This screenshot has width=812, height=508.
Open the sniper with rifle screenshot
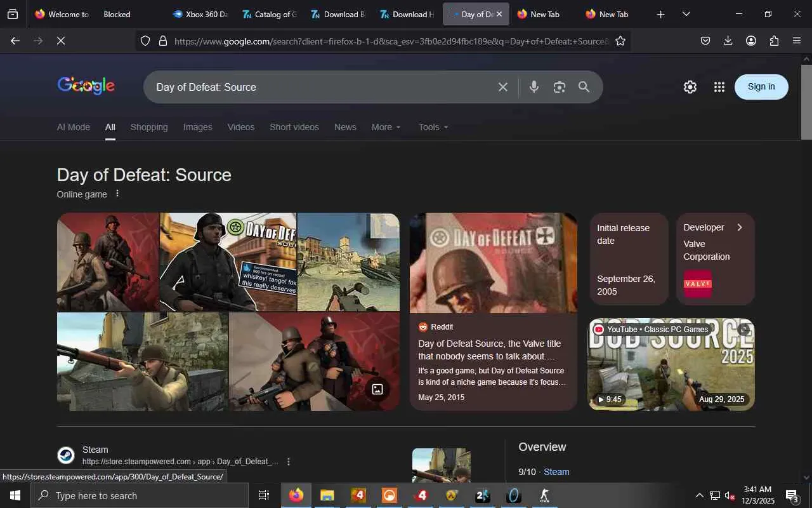142,361
